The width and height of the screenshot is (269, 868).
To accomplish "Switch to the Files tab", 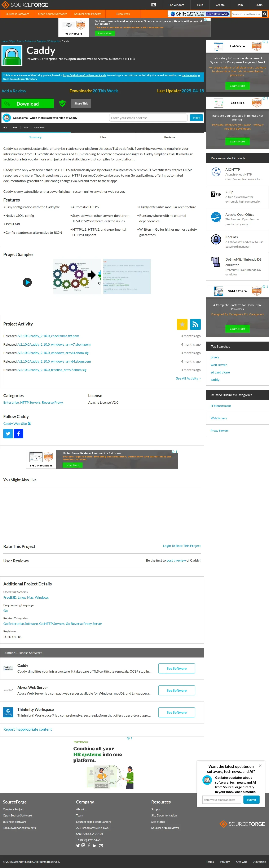I will [103, 137].
